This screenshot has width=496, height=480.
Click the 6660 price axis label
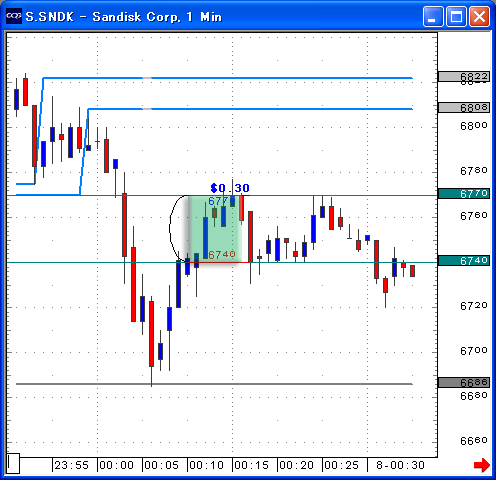474,441
